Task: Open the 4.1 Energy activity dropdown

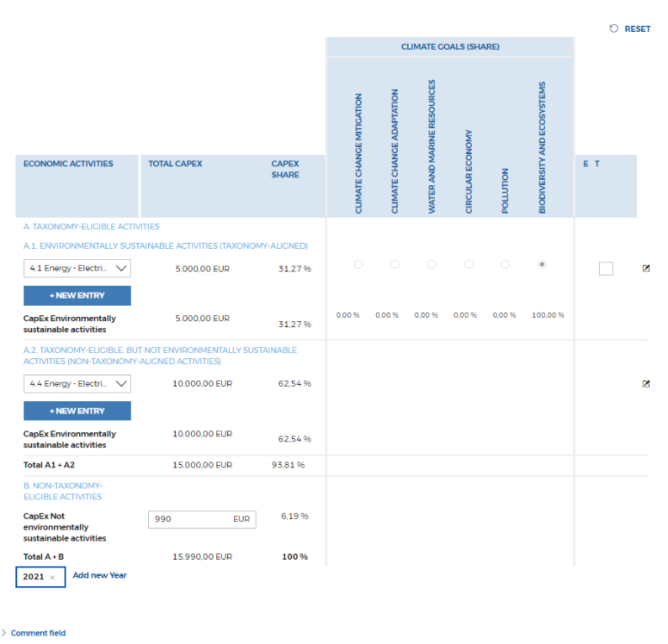Action: coord(77,269)
